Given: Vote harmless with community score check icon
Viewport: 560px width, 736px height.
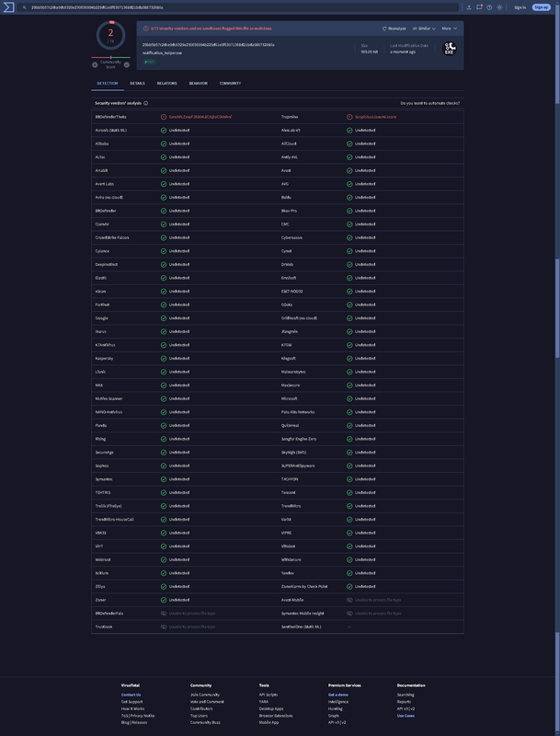Looking at the screenshot, I should [x=127, y=64].
